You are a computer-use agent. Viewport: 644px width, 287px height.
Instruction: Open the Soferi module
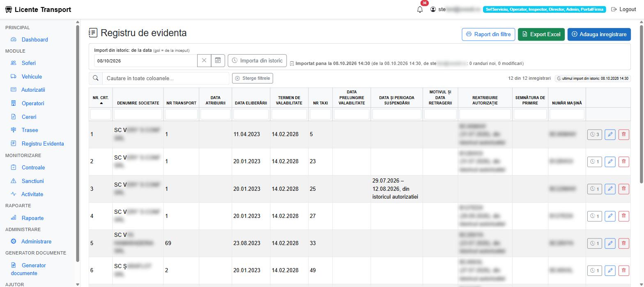28,63
